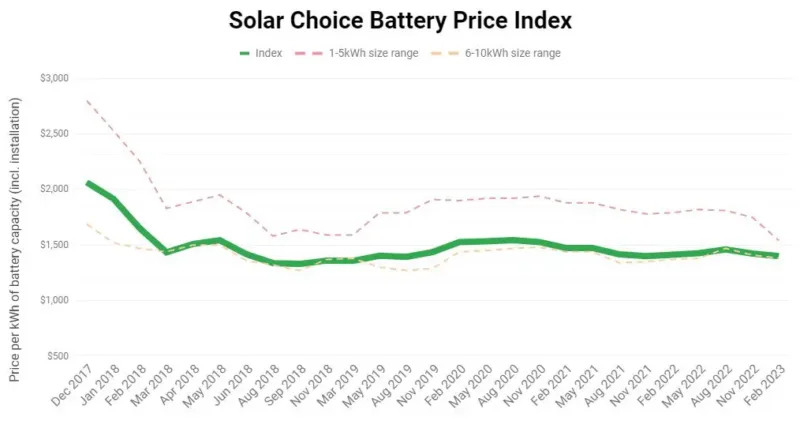Click the $500 y-axis label
The height and width of the screenshot is (421, 800).
[x=57, y=356]
